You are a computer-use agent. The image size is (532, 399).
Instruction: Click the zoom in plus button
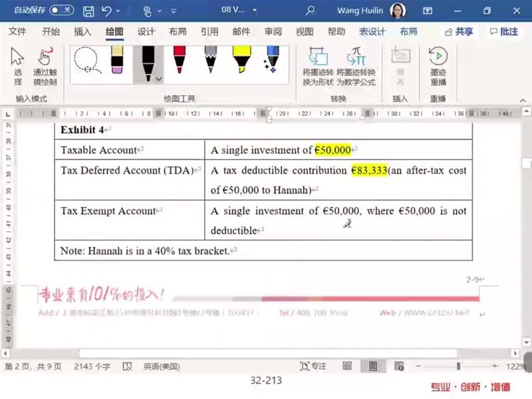495,366
